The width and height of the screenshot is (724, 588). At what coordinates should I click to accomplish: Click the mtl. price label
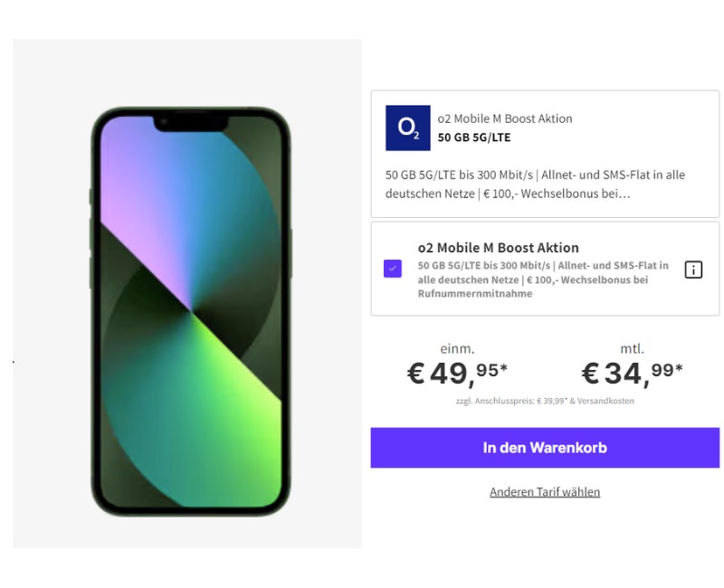coord(632,348)
